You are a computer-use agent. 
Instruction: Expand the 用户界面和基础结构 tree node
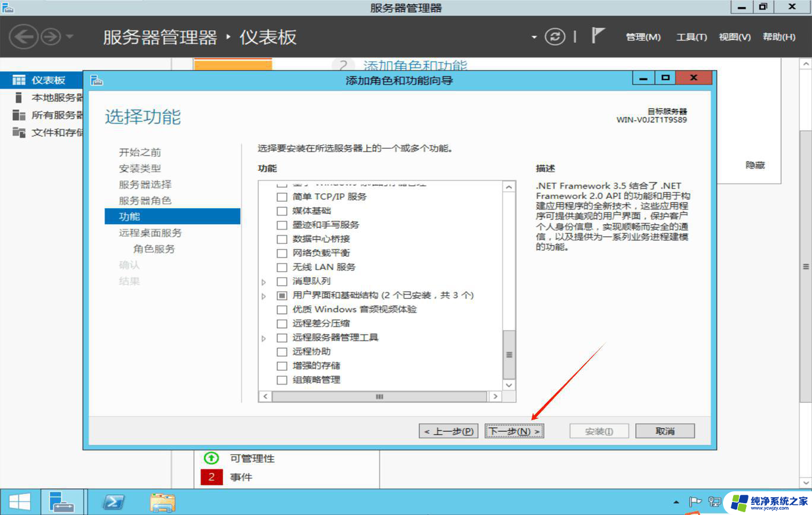[x=264, y=296]
